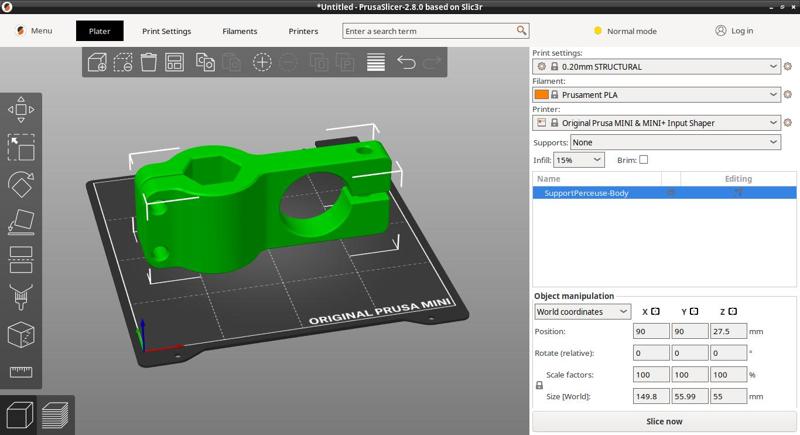Click the Copy toolbar icon

pos(205,62)
